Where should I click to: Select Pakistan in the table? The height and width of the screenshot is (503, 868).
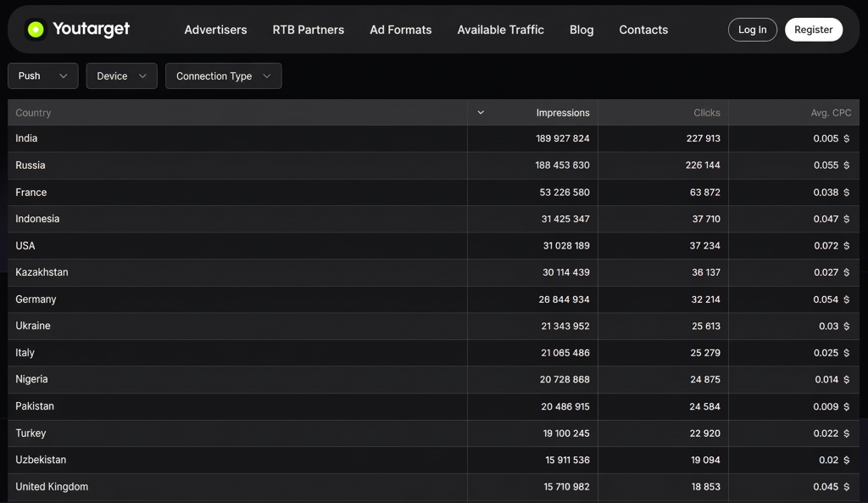(x=35, y=406)
